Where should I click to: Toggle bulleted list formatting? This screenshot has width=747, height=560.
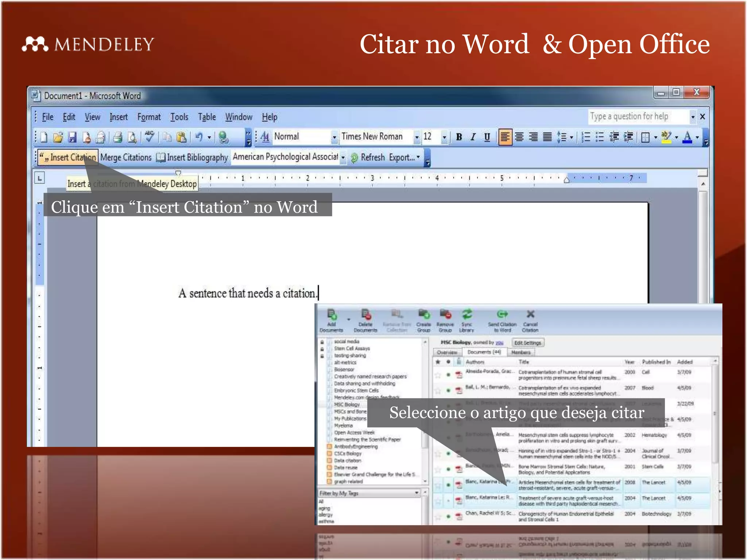600,137
